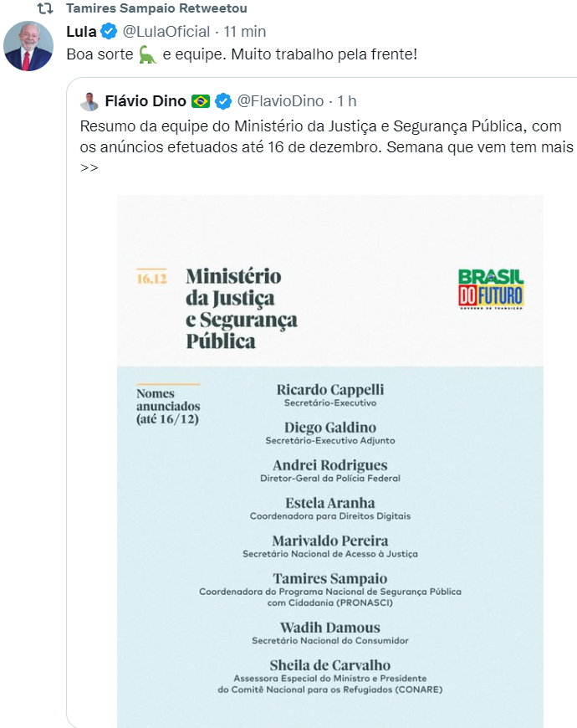This screenshot has width=577, height=728.
Task: Click Flávio Dino's verified badge icon
Action: pyautogui.click(x=223, y=101)
